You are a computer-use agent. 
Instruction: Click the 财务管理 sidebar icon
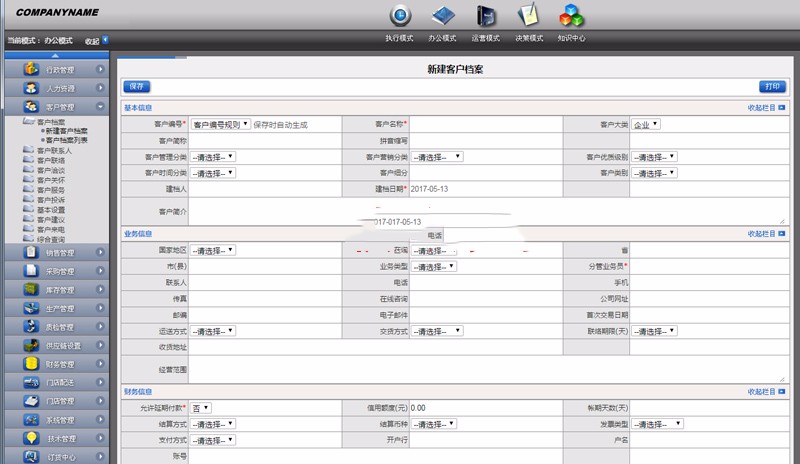(x=31, y=364)
